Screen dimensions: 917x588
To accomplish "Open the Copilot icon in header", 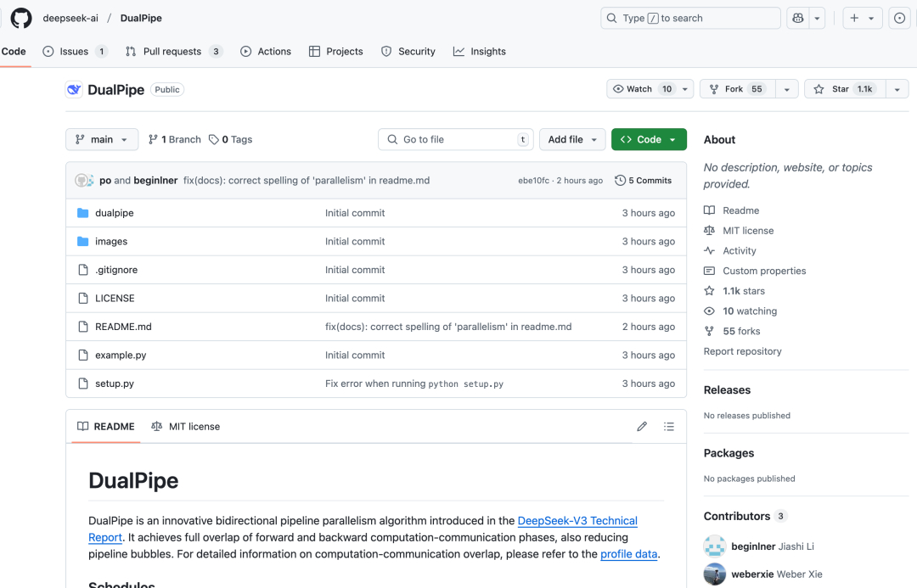I will pos(797,18).
